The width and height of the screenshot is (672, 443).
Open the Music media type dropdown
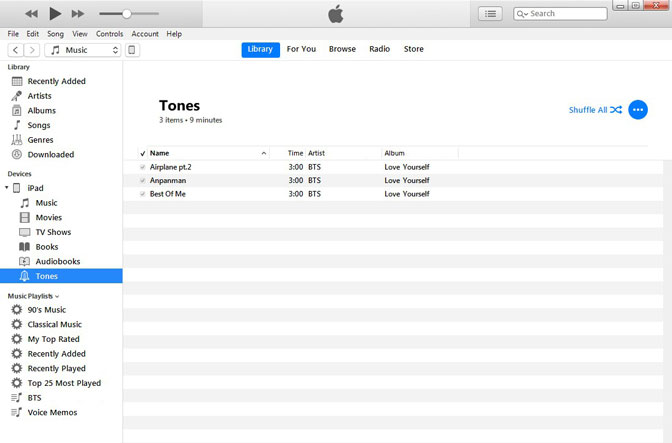pyautogui.click(x=83, y=50)
